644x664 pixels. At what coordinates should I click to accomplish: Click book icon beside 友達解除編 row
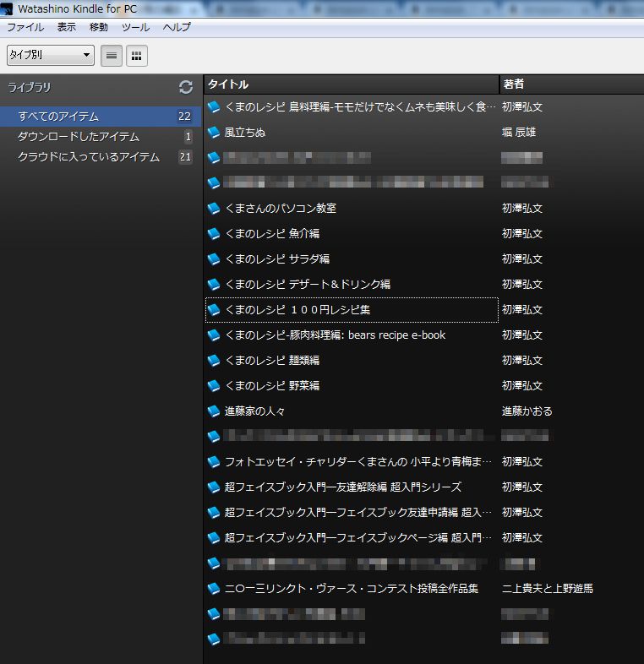(x=214, y=487)
